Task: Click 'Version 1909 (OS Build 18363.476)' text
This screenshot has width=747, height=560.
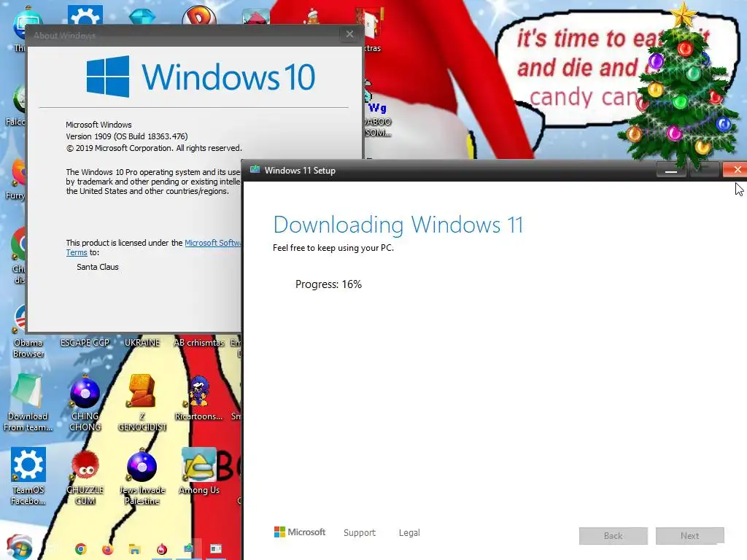Action: pos(127,136)
